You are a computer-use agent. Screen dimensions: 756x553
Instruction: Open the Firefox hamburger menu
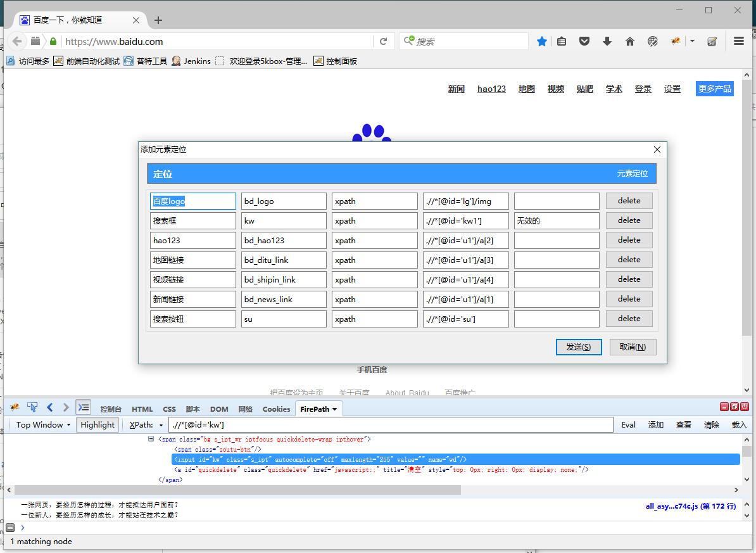pyautogui.click(x=739, y=41)
